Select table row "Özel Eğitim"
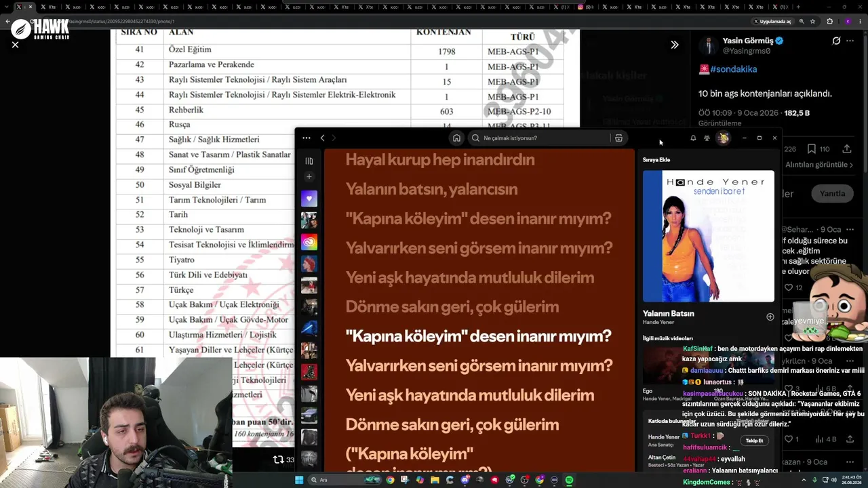Viewport: 868px width, 488px height. pos(339,50)
